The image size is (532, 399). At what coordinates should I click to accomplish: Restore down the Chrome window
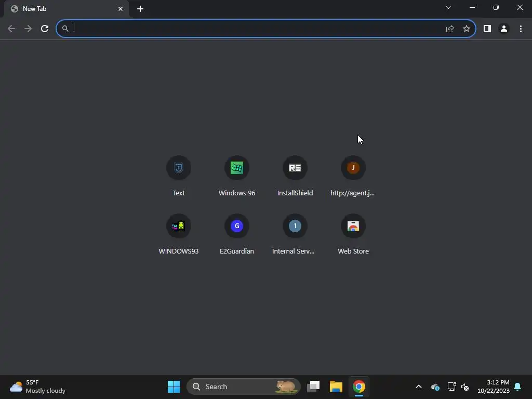[496, 7]
